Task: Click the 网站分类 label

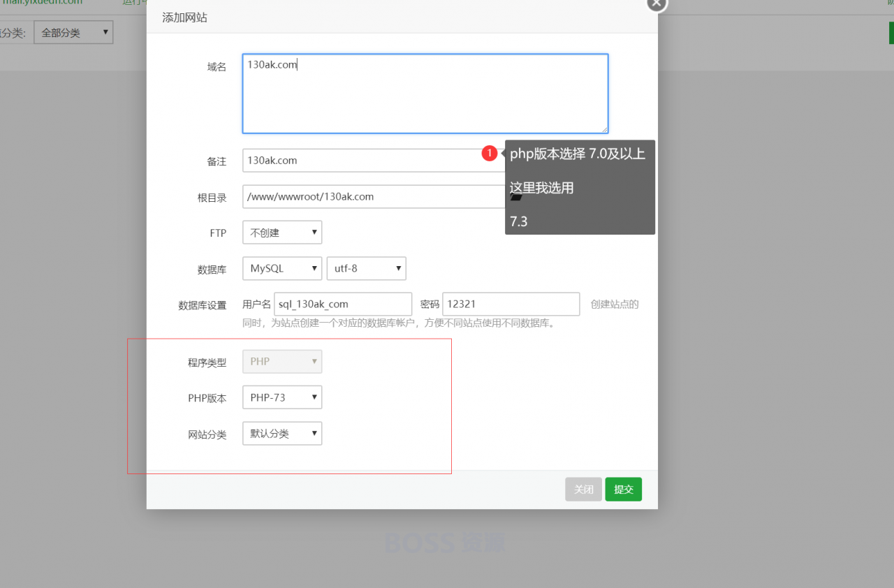Action: 207,434
